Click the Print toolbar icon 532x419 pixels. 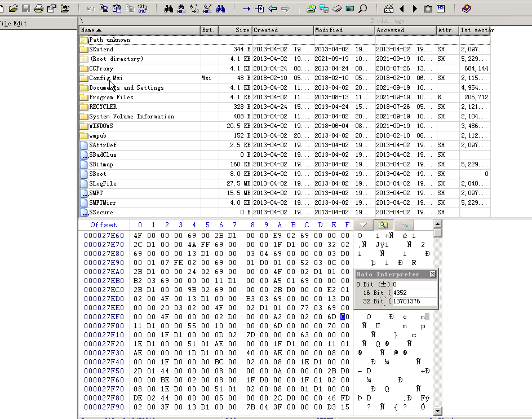(x=39, y=8)
